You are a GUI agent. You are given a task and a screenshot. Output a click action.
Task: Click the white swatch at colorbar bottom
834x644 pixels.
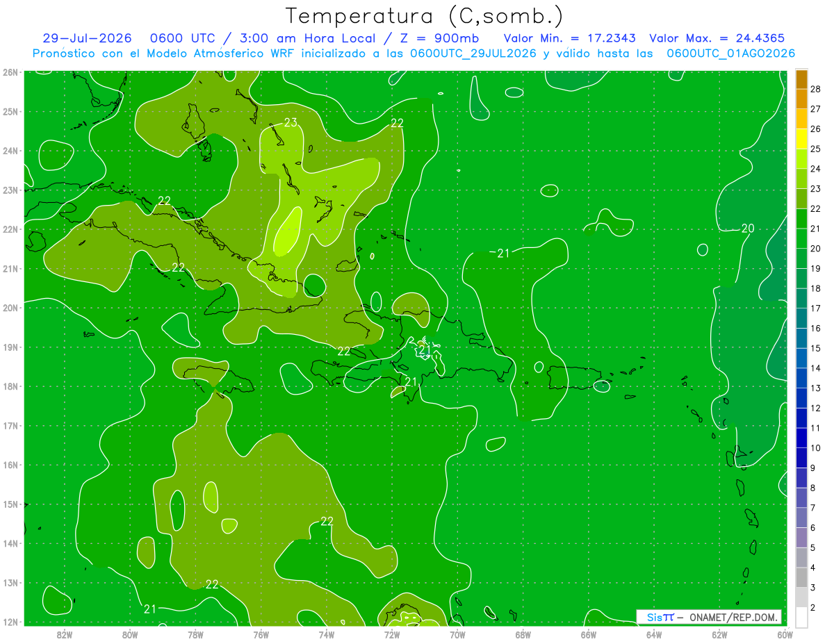coord(801,617)
